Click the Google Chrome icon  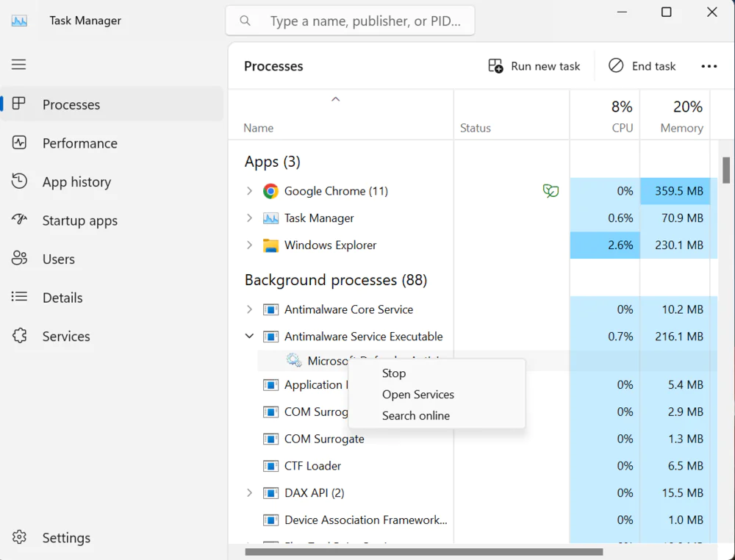point(270,191)
